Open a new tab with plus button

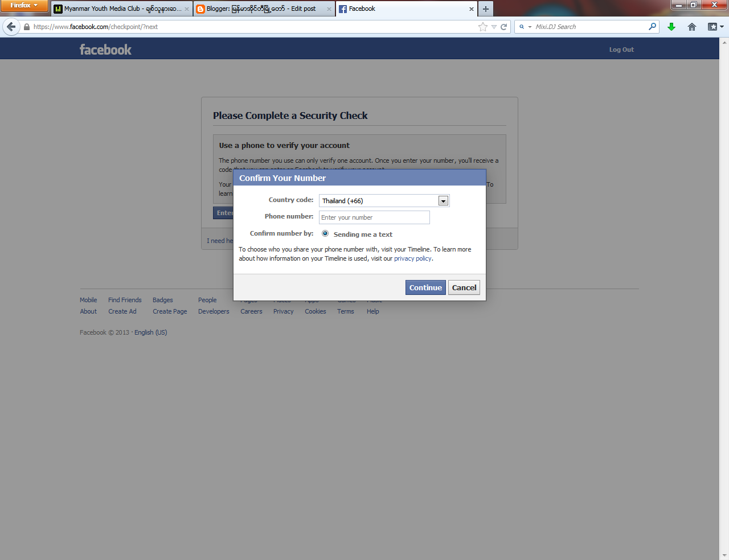click(486, 9)
